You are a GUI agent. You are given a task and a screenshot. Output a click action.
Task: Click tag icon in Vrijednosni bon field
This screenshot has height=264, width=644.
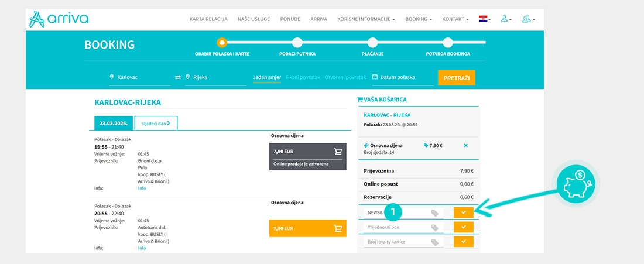[434, 228]
